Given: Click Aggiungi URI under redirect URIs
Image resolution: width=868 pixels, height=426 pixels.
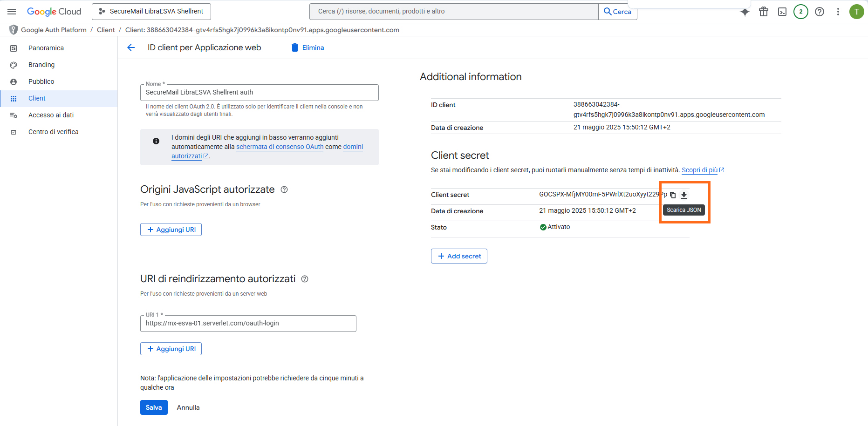Looking at the screenshot, I should pyautogui.click(x=171, y=349).
